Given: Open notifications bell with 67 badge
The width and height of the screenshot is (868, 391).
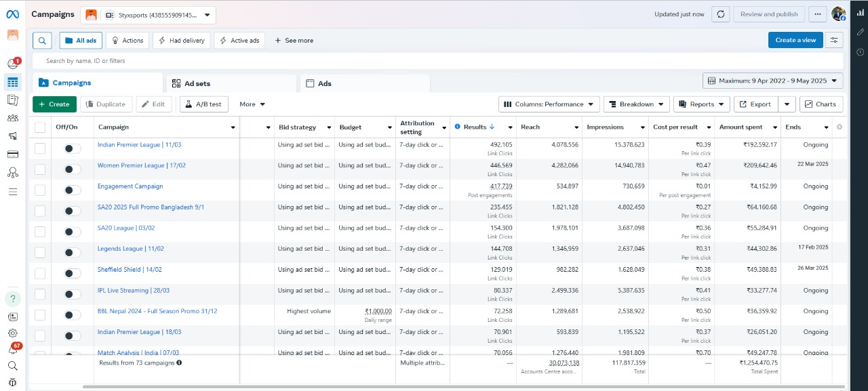Looking at the screenshot, I should 13,350.
